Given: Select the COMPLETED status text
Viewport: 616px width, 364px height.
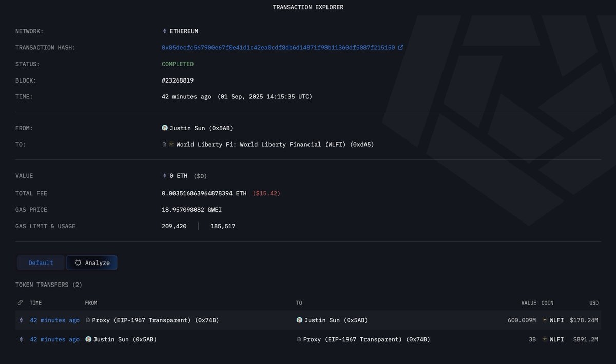Looking at the screenshot, I should 178,64.
